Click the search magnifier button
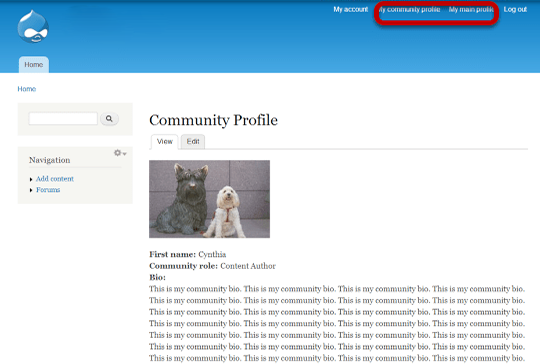The image size is (540, 364). (109, 119)
